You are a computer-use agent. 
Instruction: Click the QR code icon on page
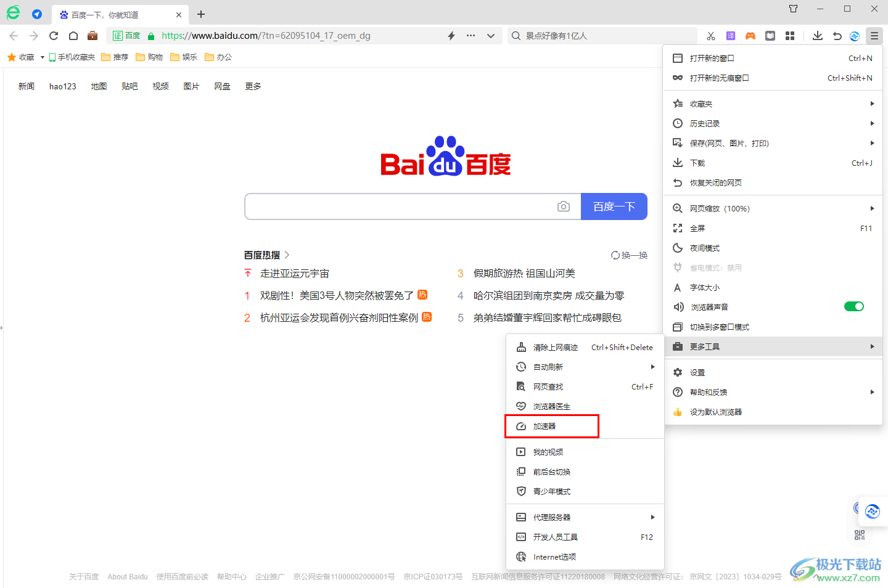tap(860, 535)
